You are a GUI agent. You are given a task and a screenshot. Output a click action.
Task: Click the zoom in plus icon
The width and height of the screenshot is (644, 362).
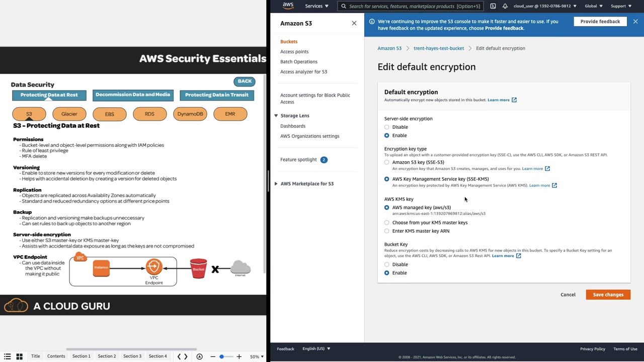(239, 356)
